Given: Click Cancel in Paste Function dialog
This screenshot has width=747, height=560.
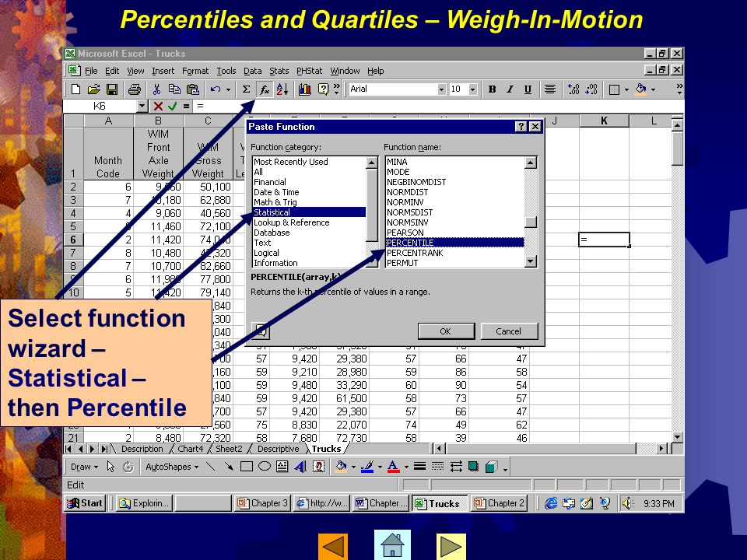Looking at the screenshot, I should [x=508, y=331].
